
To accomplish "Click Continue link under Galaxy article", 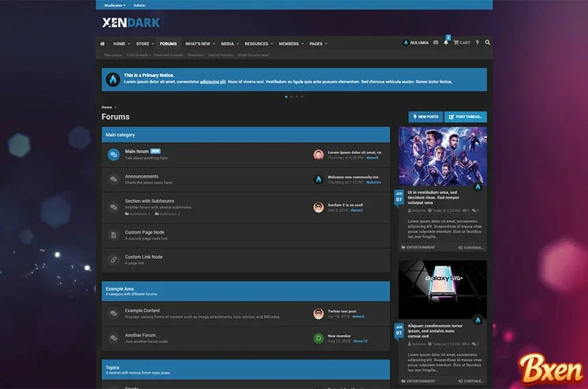I will (471, 381).
